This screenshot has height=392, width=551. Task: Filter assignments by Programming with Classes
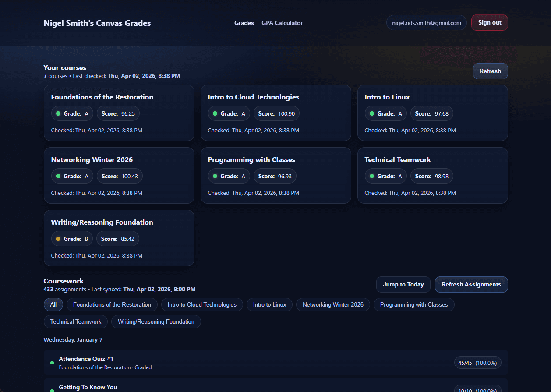pos(413,304)
